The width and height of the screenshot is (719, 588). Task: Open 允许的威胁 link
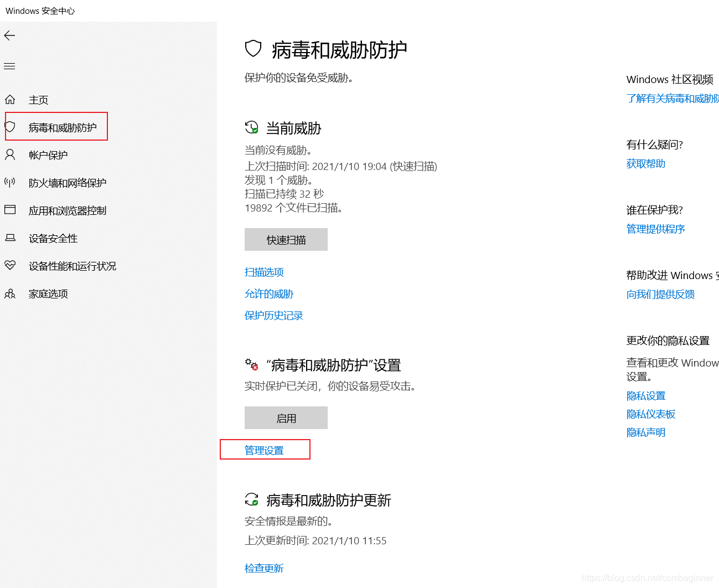pyautogui.click(x=269, y=293)
